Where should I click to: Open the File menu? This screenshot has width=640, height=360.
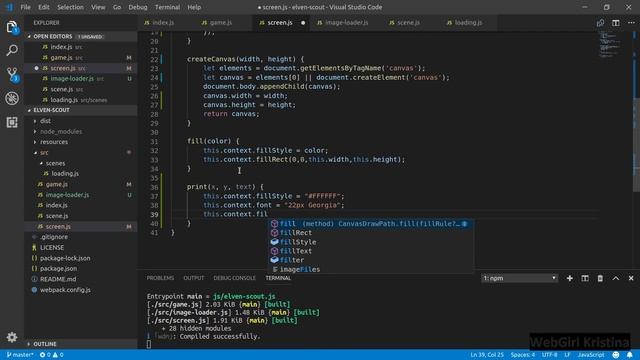click(x=25, y=7)
